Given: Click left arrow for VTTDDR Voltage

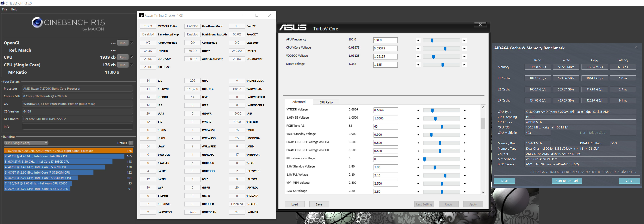Looking at the screenshot, I should (418, 110).
